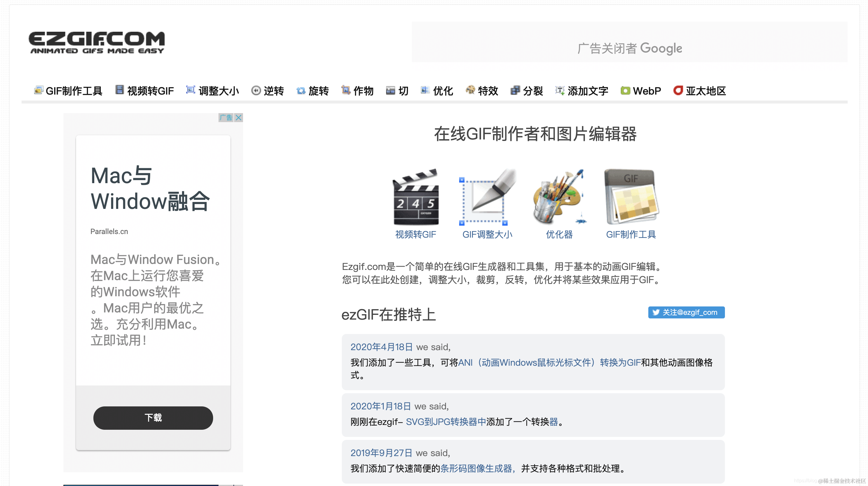Click the GIF resize knife icon
The height and width of the screenshot is (486, 868).
(487, 198)
